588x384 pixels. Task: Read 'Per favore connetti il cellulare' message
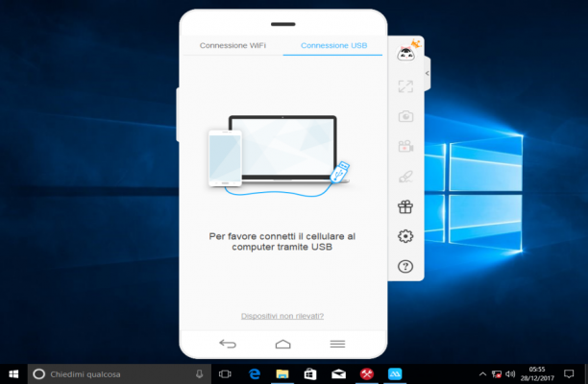point(282,242)
